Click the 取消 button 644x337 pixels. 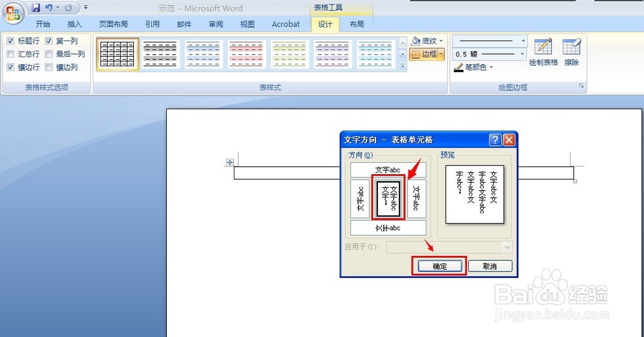click(490, 266)
